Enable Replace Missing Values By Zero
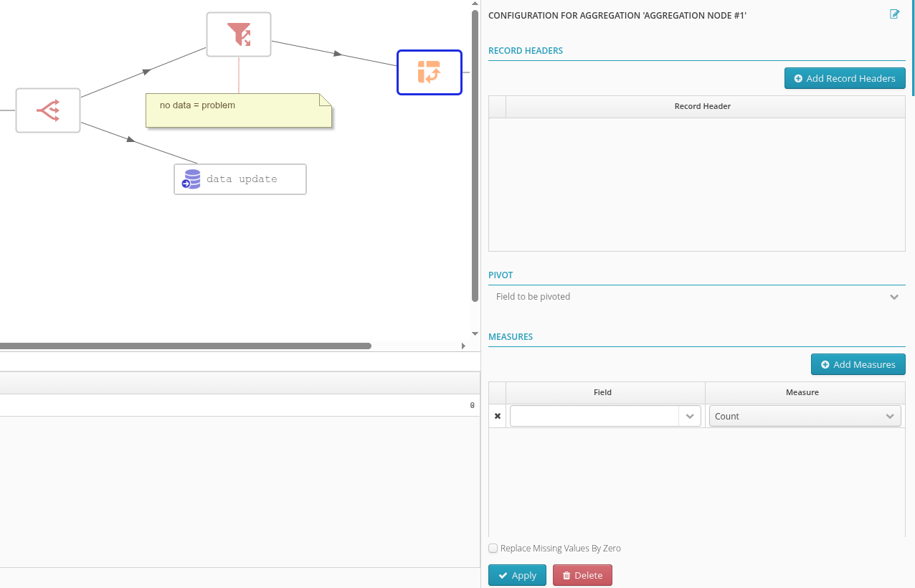 [493, 549]
